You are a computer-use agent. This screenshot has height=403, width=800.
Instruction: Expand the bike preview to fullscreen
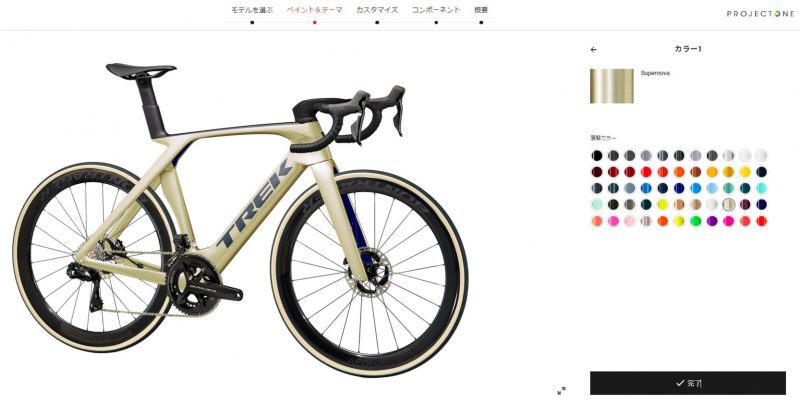point(561,391)
